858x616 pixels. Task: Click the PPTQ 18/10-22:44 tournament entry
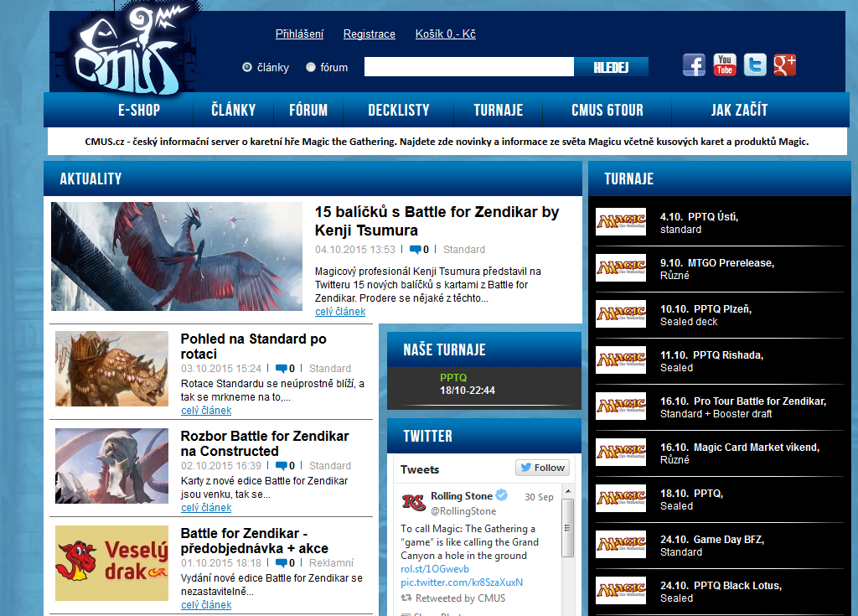click(468, 385)
